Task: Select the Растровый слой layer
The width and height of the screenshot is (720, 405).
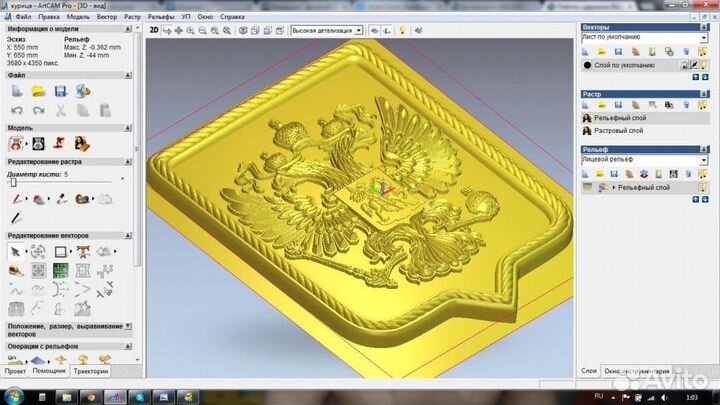Action: (620, 130)
